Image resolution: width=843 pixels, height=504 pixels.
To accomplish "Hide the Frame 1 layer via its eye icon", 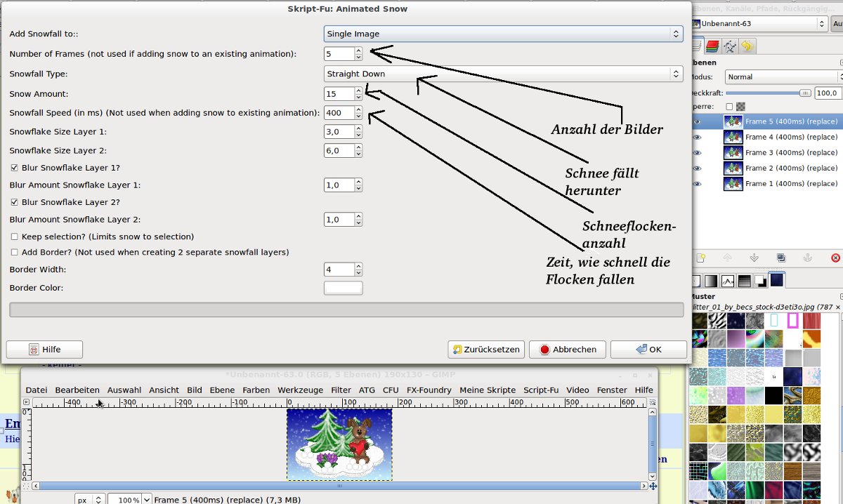I will click(698, 183).
